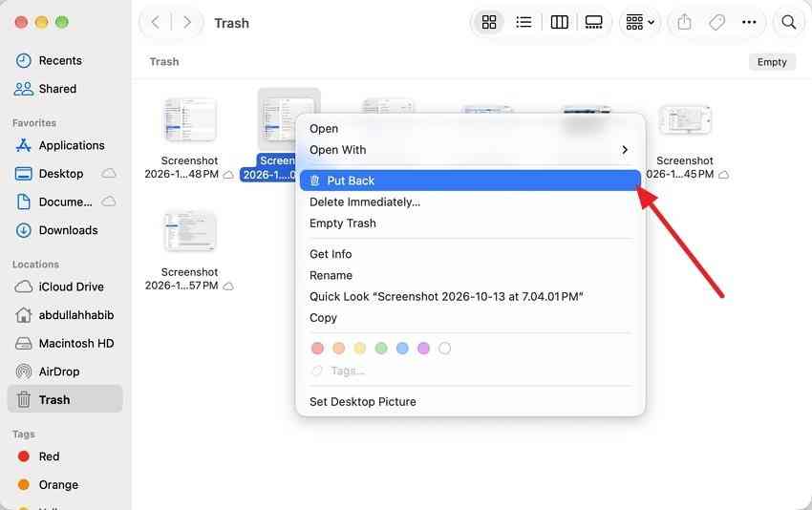Click the search magnifier icon
Viewport: 812px width, 510px height.
point(789,22)
